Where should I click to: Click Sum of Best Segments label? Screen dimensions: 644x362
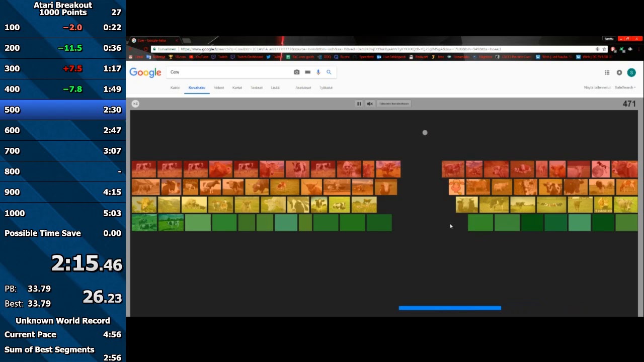(49, 349)
